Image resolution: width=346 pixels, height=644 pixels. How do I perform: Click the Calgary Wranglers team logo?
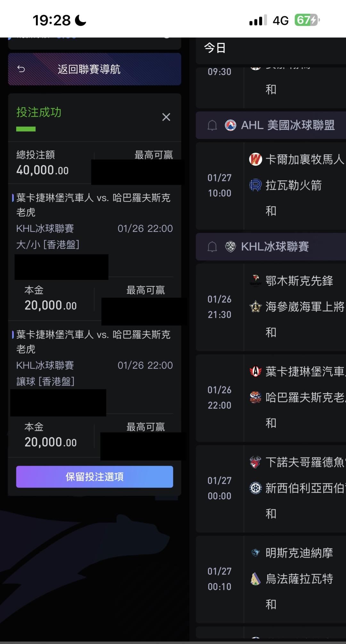[x=255, y=159]
